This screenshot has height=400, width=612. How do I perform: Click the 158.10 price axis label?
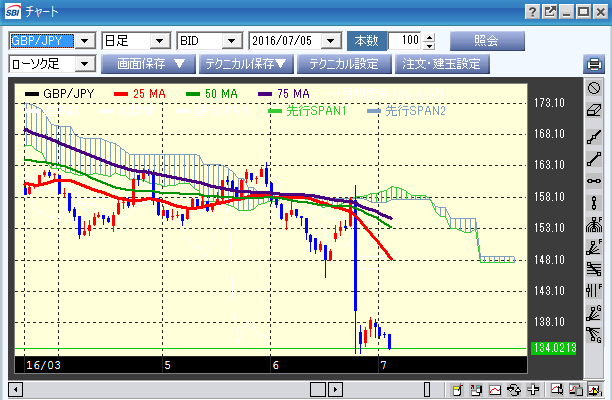pos(549,197)
